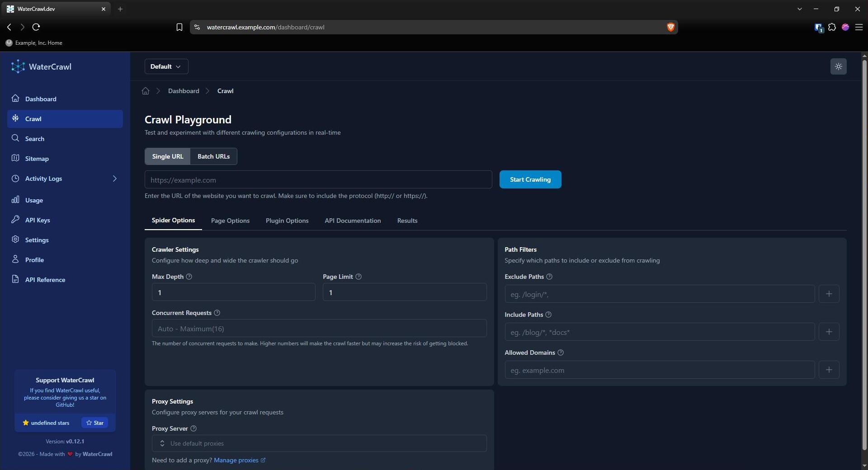Open the Plugin Options tab
Screen dimensions: 868x470
tap(287, 221)
